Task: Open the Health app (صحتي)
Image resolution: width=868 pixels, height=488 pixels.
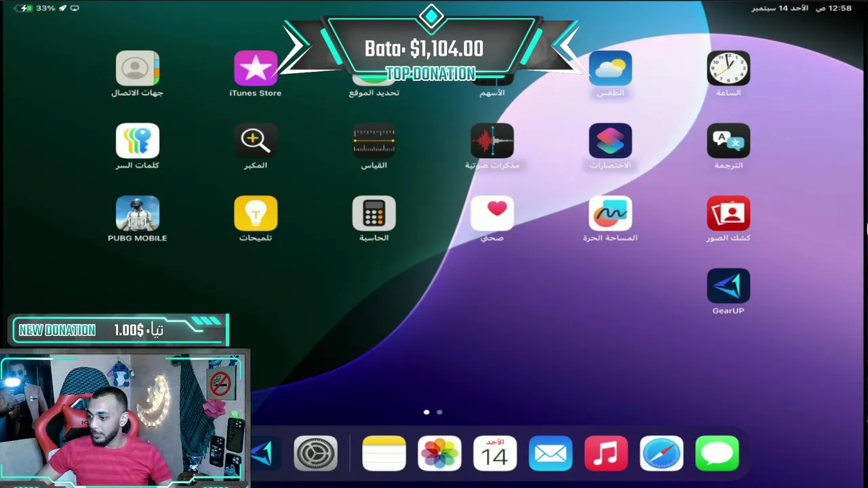Action: [x=492, y=213]
